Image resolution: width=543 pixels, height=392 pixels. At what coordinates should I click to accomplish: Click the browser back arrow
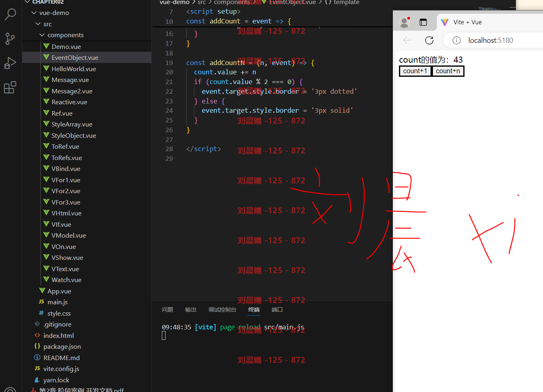coord(407,40)
